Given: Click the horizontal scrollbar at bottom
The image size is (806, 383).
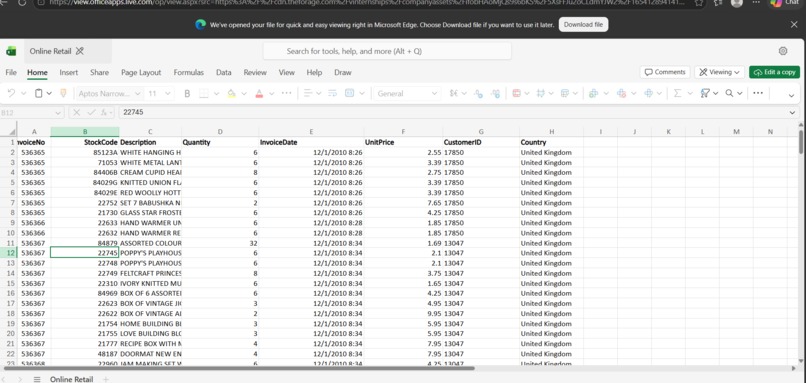Looking at the screenshot, I should click(x=239, y=368).
